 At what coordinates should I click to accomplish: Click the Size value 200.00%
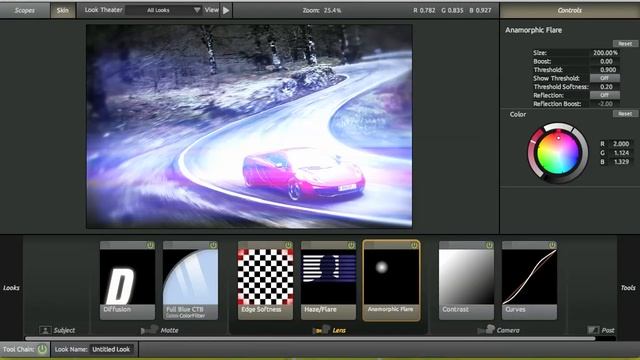coord(605,53)
